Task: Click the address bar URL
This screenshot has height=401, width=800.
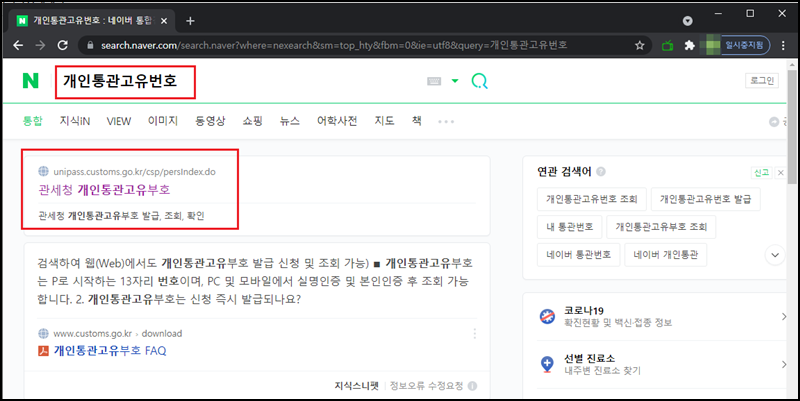Action: [x=334, y=45]
